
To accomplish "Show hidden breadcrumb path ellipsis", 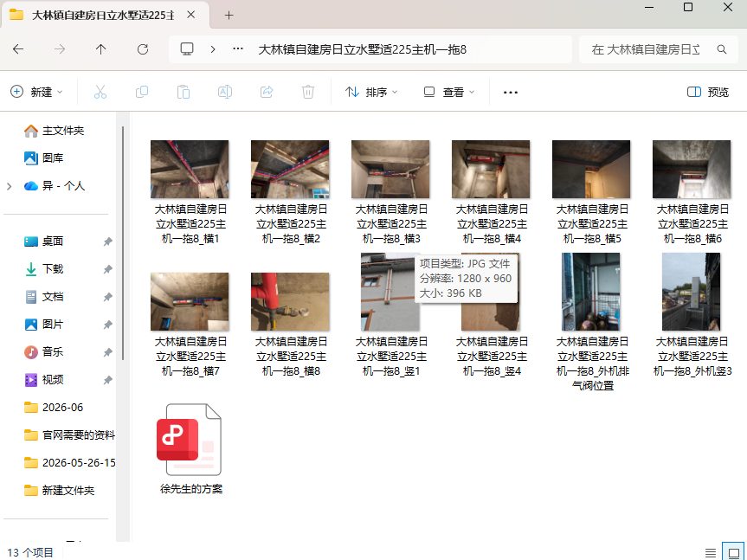I will [x=238, y=49].
